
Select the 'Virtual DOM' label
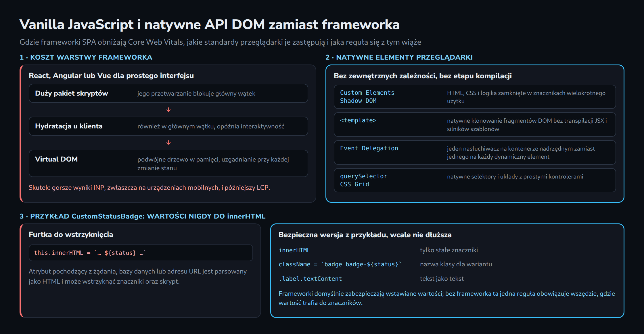pos(56,159)
